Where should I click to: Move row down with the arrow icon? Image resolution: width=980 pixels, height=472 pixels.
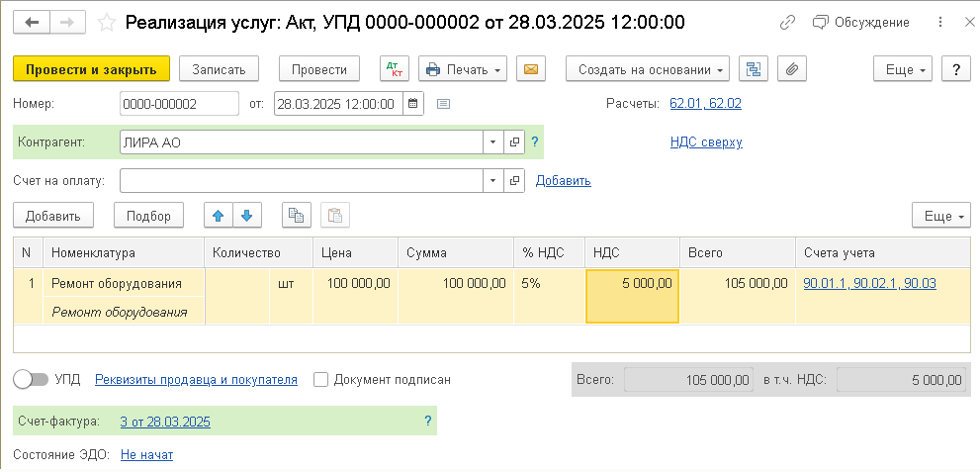pos(246,216)
